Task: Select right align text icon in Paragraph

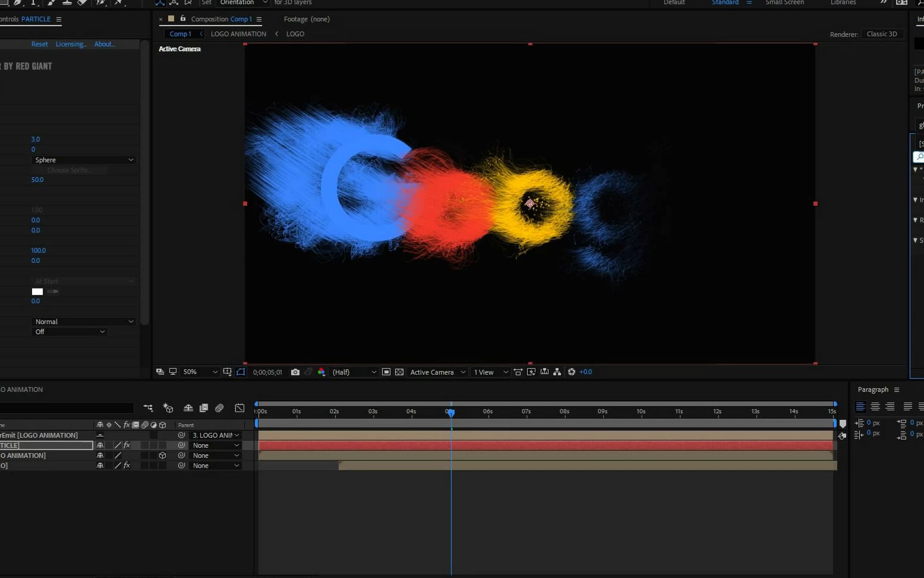Action: coord(890,407)
